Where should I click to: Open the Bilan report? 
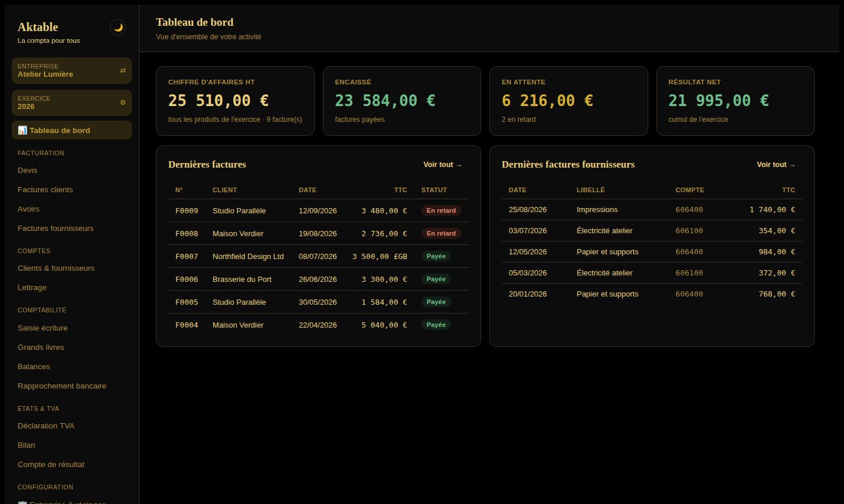[x=72, y=445]
